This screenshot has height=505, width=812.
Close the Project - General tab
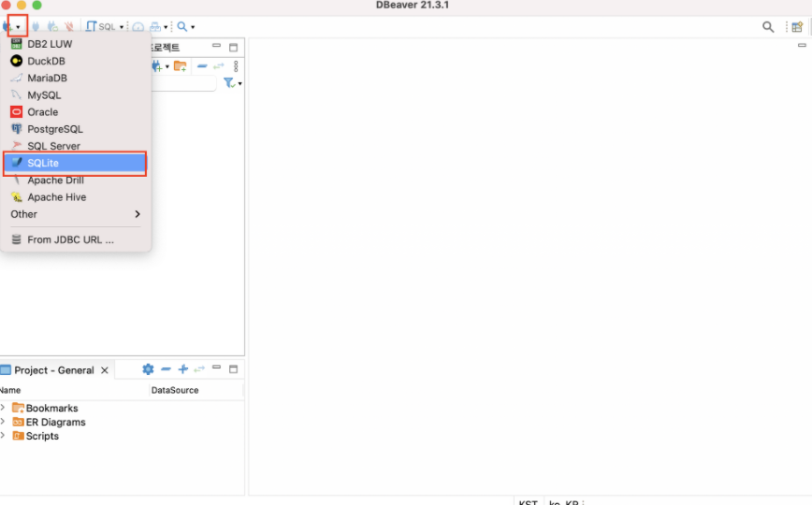105,370
